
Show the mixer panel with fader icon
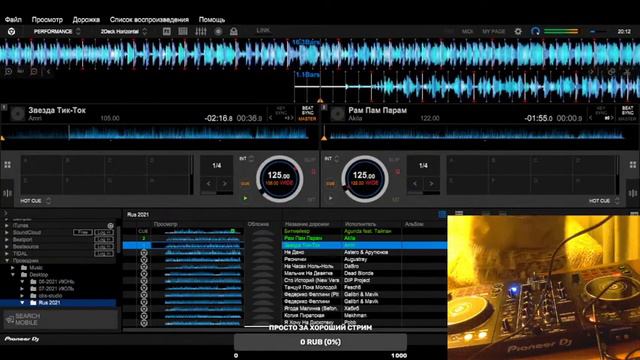200,31
